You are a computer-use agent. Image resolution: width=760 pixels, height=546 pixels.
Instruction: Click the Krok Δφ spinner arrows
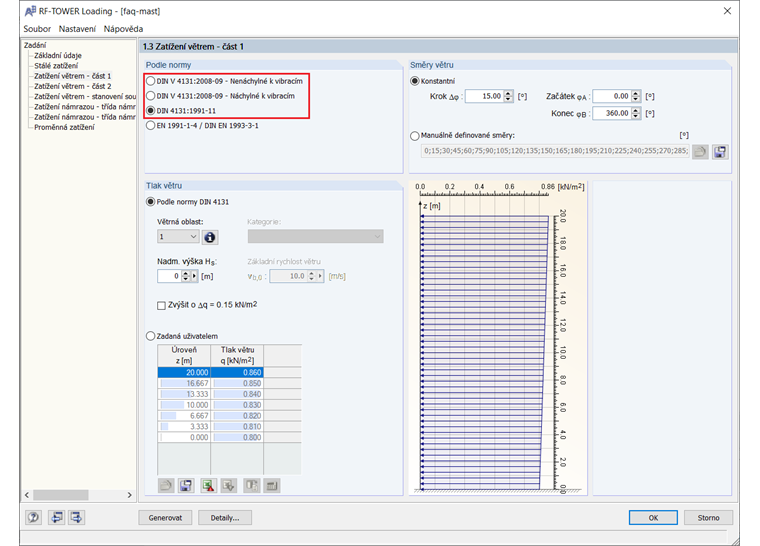pyautogui.click(x=508, y=96)
